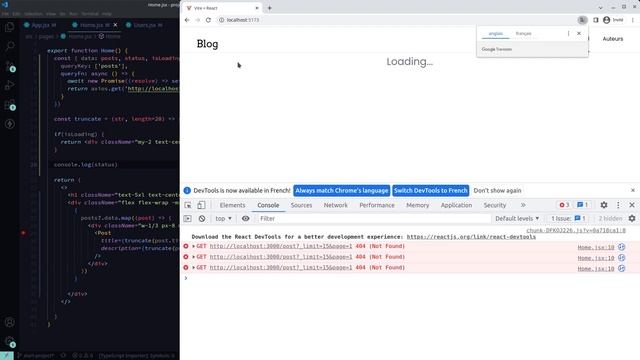This screenshot has height=360, width=640.
Task: Close the Vite + React browser tab
Action: 257,8
